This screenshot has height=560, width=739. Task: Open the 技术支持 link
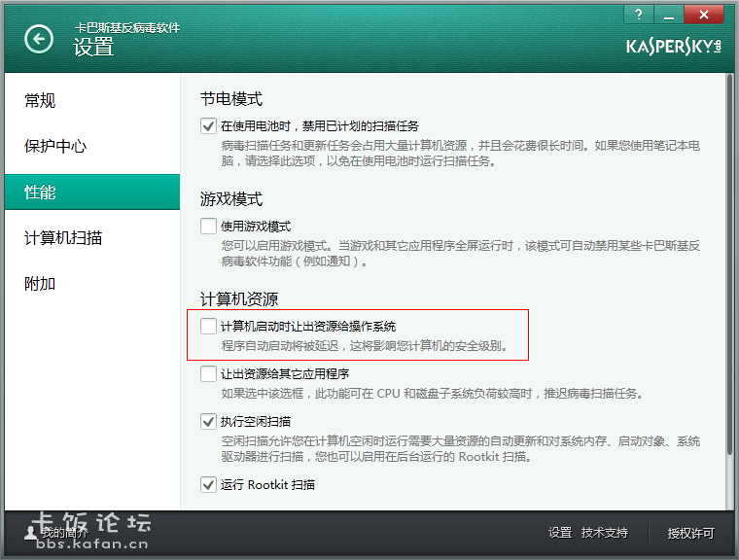tap(605, 533)
